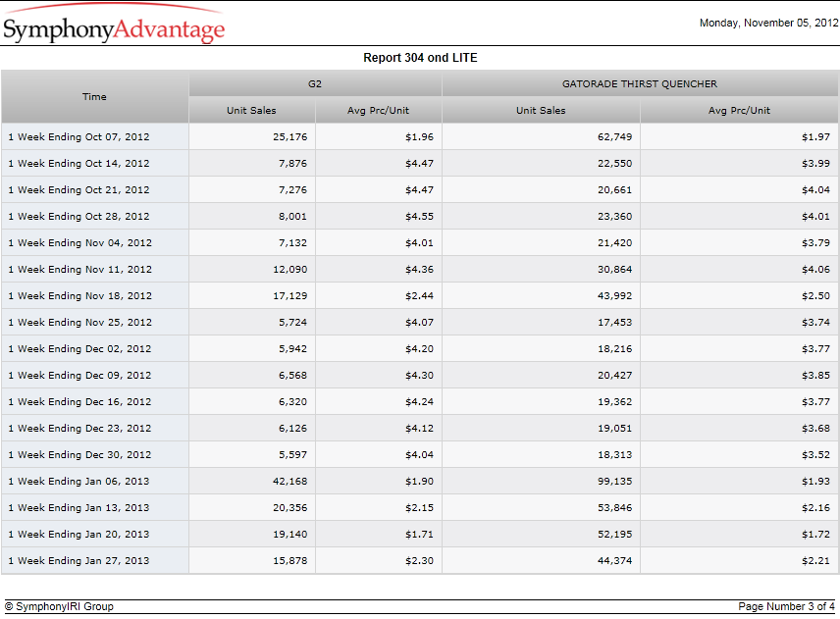
Task: Select row 1 Week Ending Oct 21, 2012
Action: pos(420,189)
